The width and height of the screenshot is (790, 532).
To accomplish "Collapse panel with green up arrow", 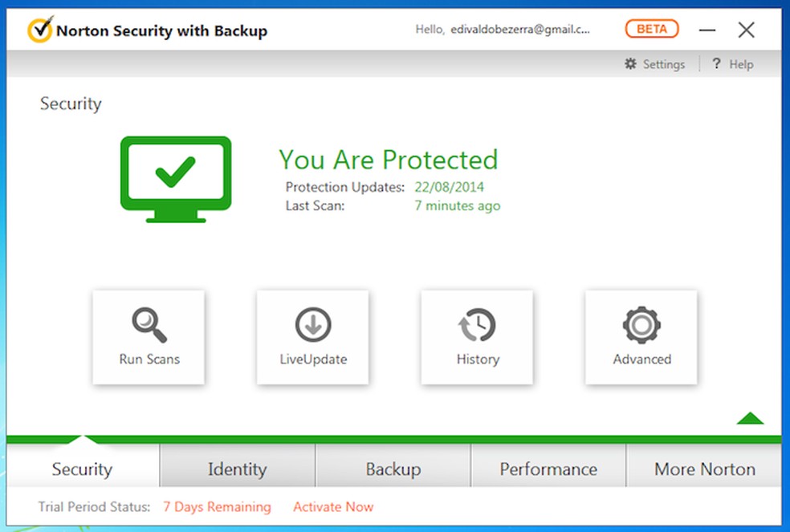I will [x=750, y=418].
